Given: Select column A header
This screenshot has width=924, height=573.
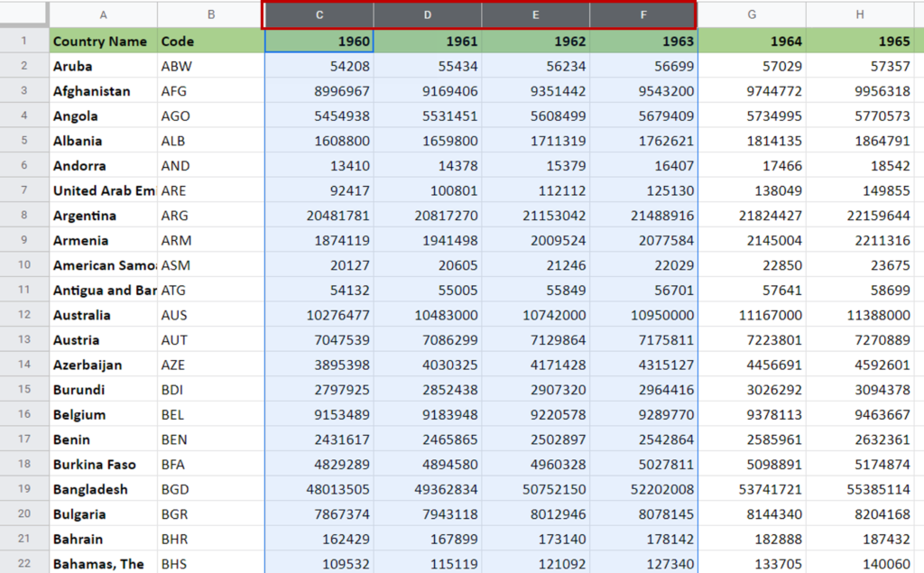Looking at the screenshot, I should tap(103, 14).
